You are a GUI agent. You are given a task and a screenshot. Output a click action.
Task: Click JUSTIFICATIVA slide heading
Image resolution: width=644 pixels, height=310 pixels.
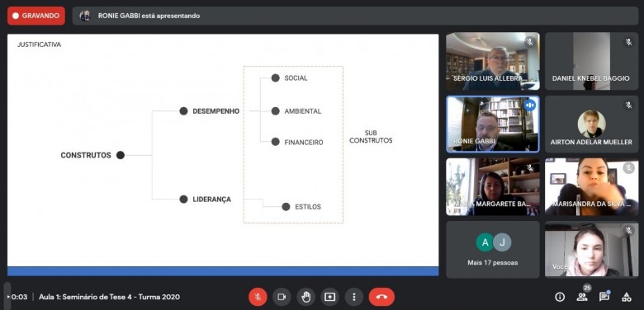(39, 45)
